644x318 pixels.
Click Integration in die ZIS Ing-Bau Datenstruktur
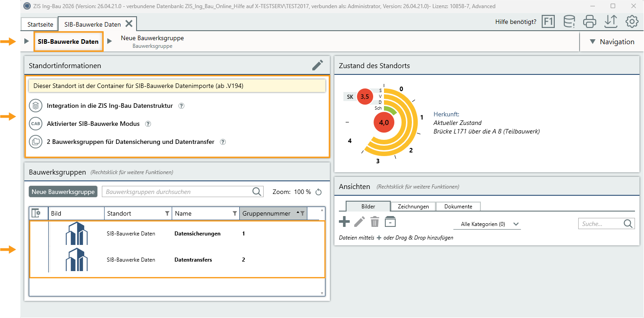coord(110,106)
